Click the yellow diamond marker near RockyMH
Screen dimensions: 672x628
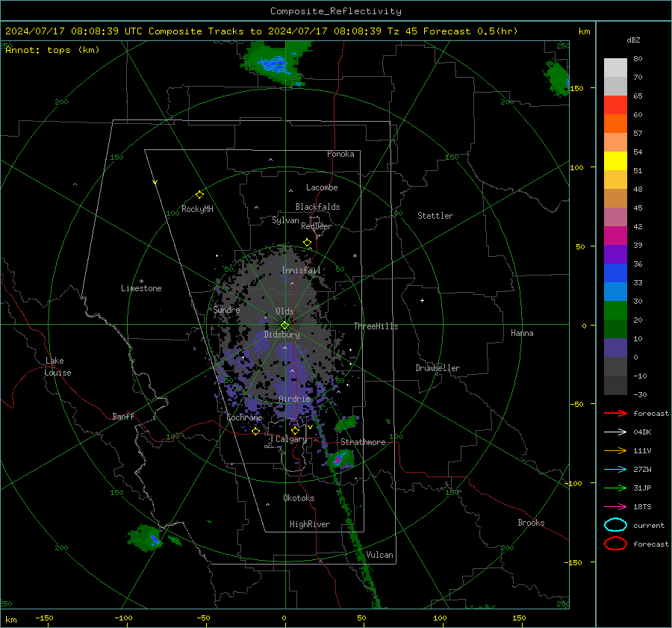(199, 195)
